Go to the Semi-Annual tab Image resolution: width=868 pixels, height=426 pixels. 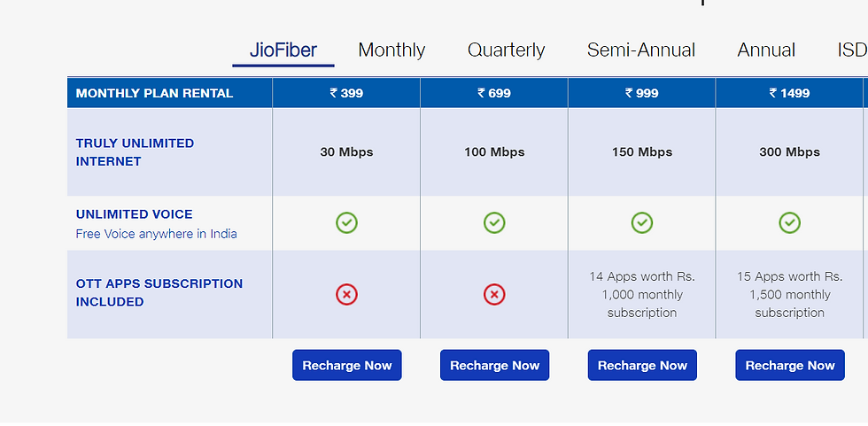point(641,50)
